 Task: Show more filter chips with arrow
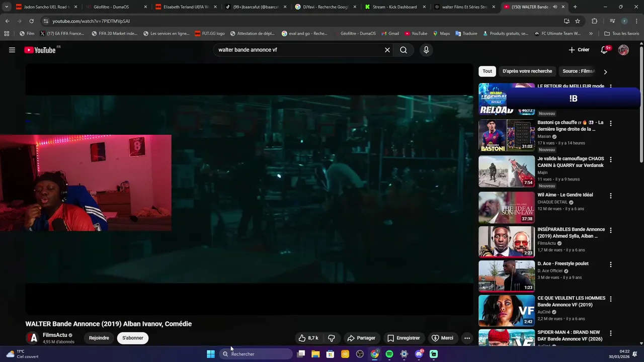coord(605,71)
